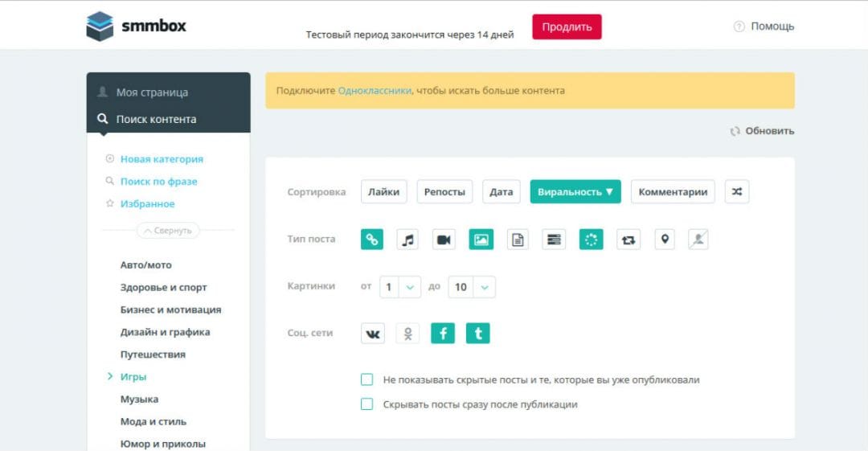868x451 pixels.
Task: Toggle repost arrows post type filter
Action: (x=628, y=240)
